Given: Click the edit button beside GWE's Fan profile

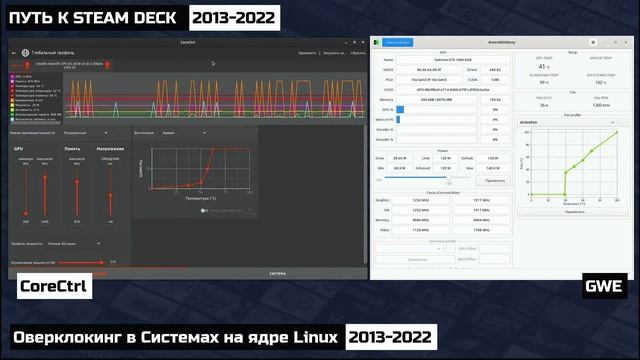Looking at the screenshot, I should coord(624,122).
